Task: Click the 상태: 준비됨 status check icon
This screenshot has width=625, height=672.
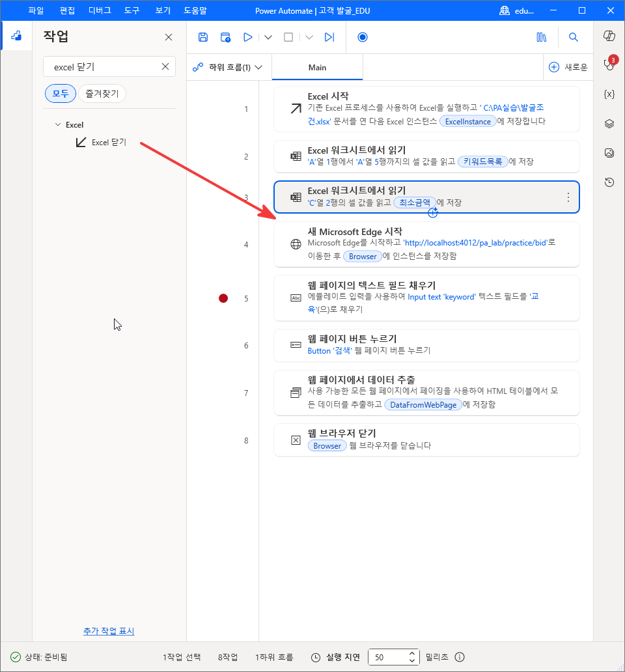Action: pyautogui.click(x=16, y=657)
